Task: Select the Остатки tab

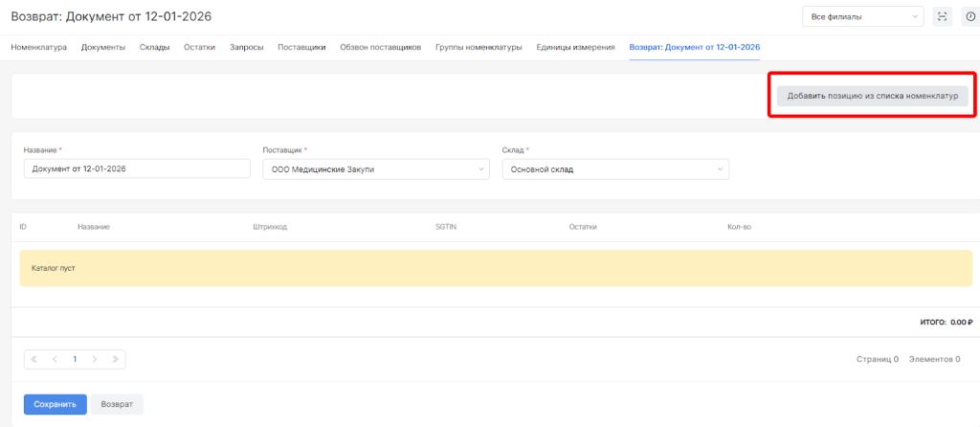Action: click(199, 47)
